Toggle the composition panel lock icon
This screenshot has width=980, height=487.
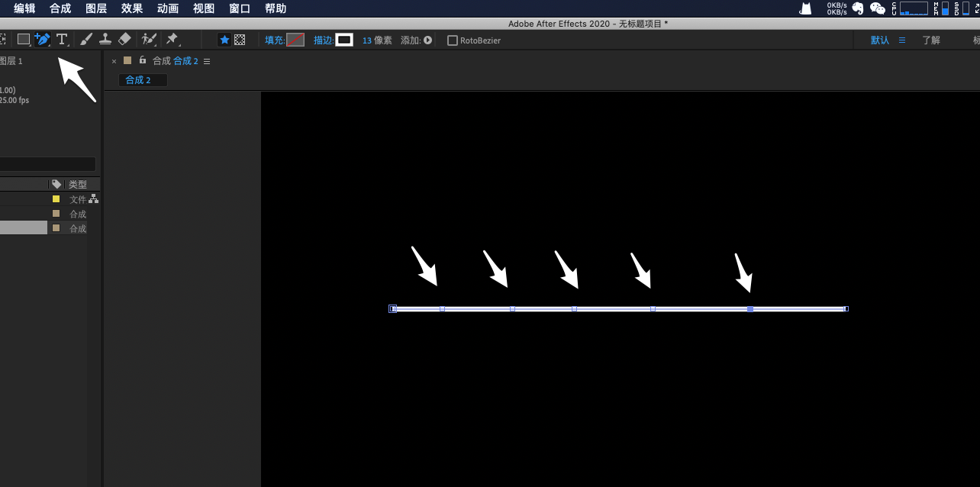142,60
